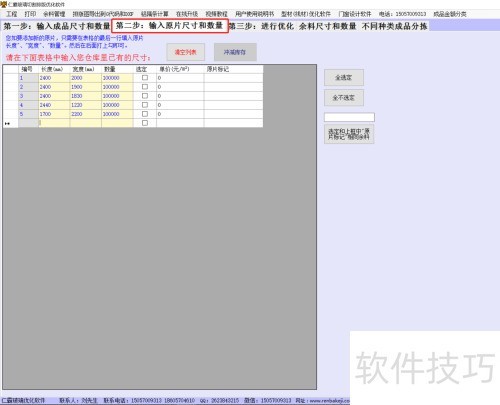The height and width of the screenshot is (405, 500).
Task: Enable the 选定 checkbox for the 2440x1220 sheet
Action: (x=145, y=105)
